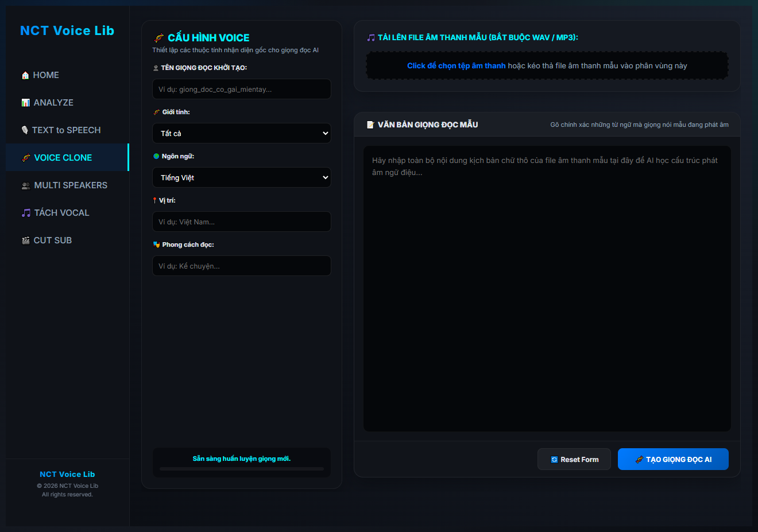Click the Reset Form button
Viewport: 758px width, 532px height.
tap(574, 459)
